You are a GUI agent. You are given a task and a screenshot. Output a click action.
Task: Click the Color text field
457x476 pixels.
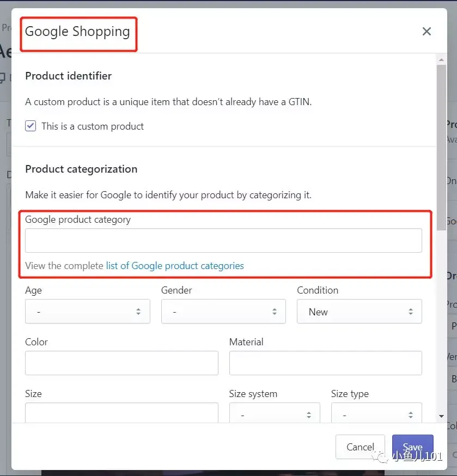[x=121, y=363]
